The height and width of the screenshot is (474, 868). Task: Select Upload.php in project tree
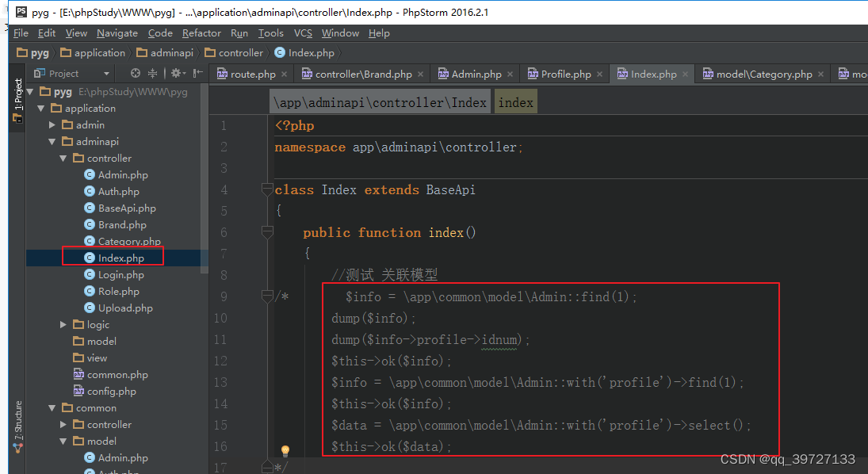(x=118, y=308)
